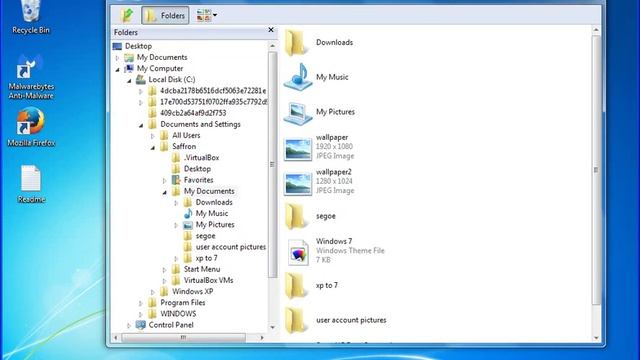Image resolution: width=640 pixels, height=360 pixels.
Task: Select the wallpaper2 JPEG thumbnail
Action: point(298,183)
